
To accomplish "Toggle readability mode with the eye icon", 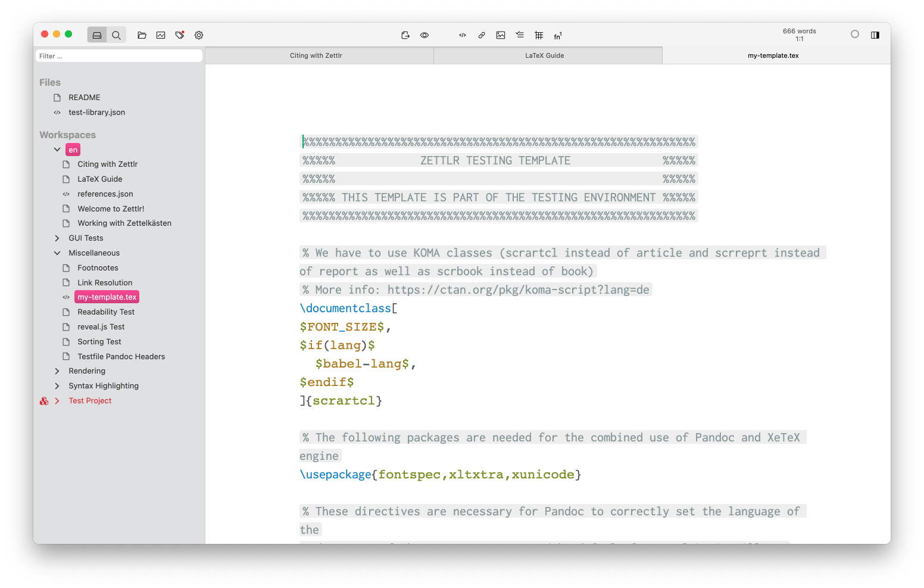I will point(424,35).
